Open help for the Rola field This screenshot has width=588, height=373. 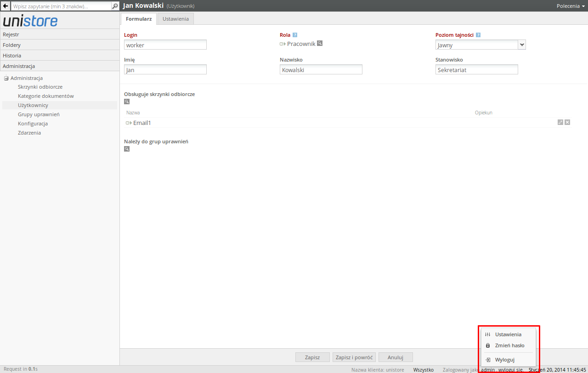click(x=295, y=35)
